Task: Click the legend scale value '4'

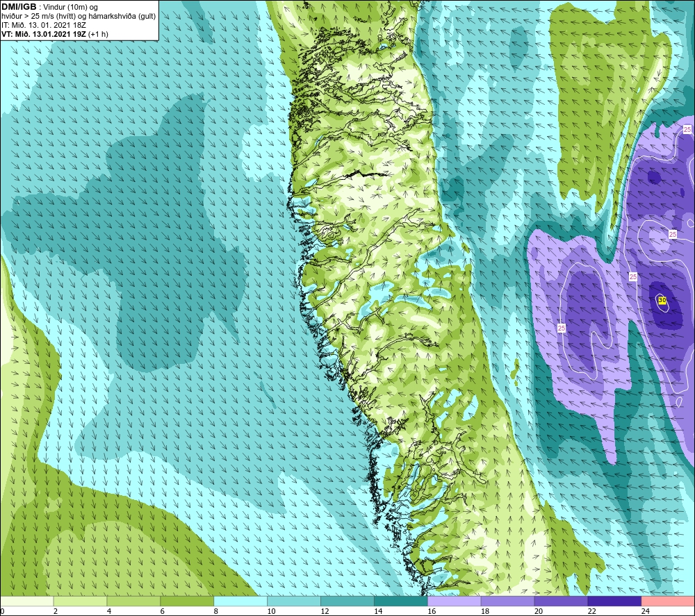Action: pos(108,611)
